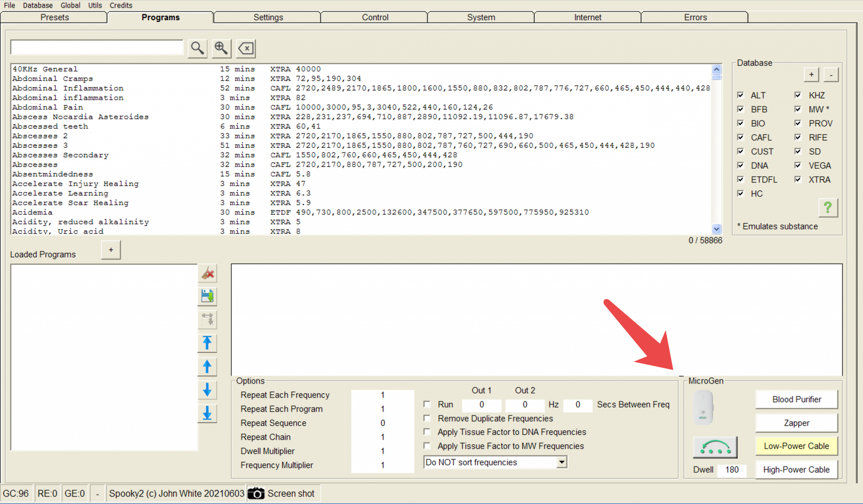Click the High-Power Cable button
Screen dimensions: 863x504
(796, 469)
